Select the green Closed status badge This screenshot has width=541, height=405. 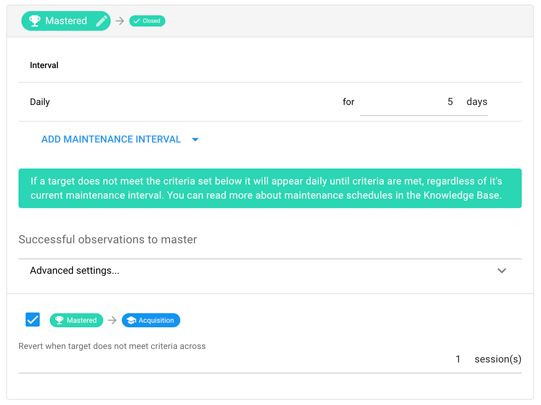coord(147,21)
